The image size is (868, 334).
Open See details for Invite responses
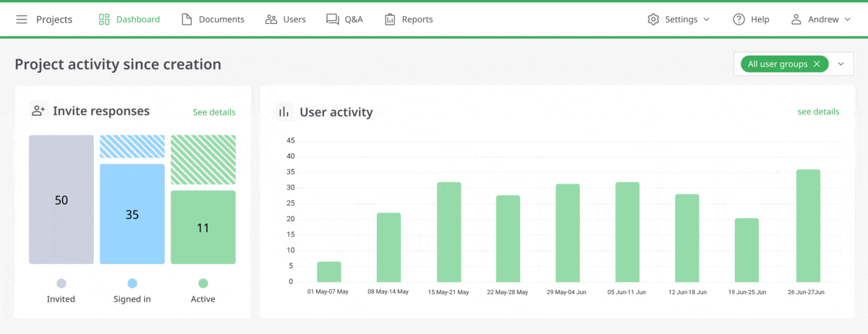pyautogui.click(x=213, y=112)
